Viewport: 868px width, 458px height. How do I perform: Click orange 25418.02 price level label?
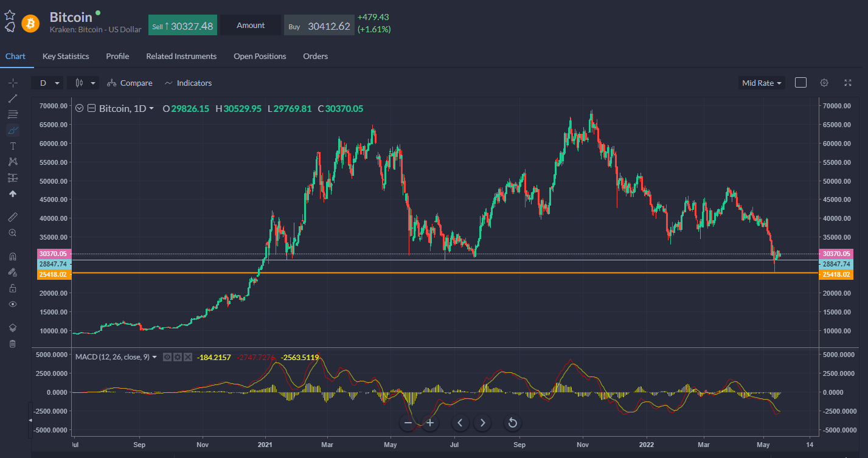tap(55, 274)
